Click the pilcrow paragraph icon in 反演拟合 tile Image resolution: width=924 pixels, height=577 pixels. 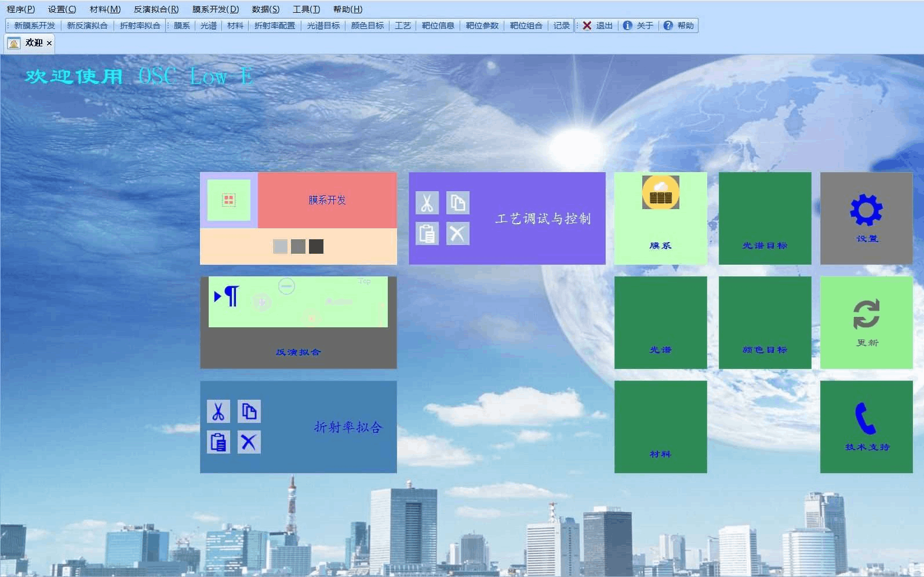231,295
